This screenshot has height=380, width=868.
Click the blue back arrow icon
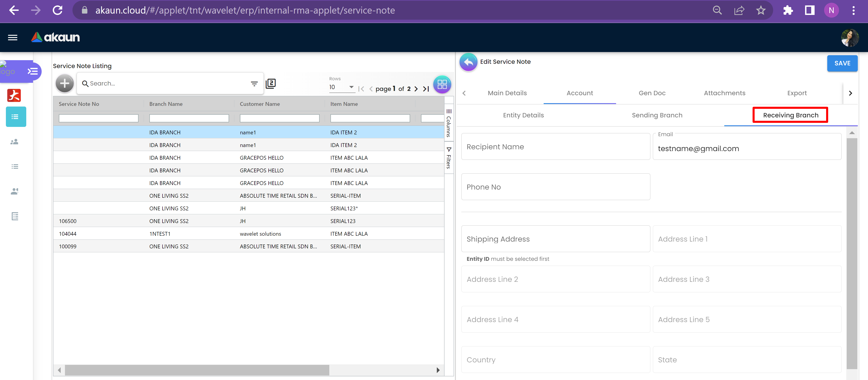468,62
